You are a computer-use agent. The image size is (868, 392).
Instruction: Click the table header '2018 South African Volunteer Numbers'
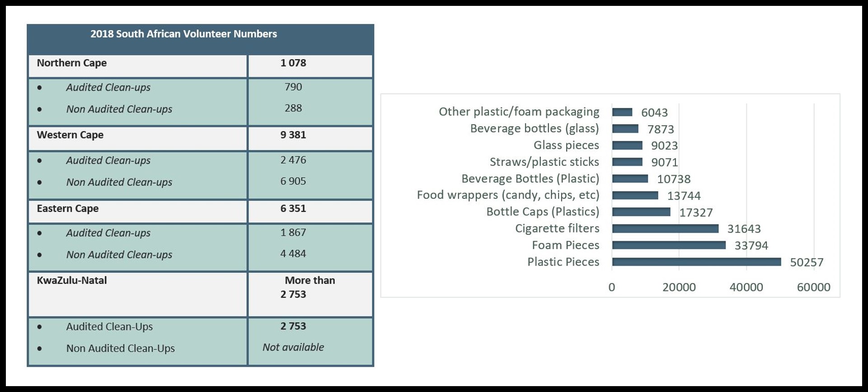pos(183,34)
